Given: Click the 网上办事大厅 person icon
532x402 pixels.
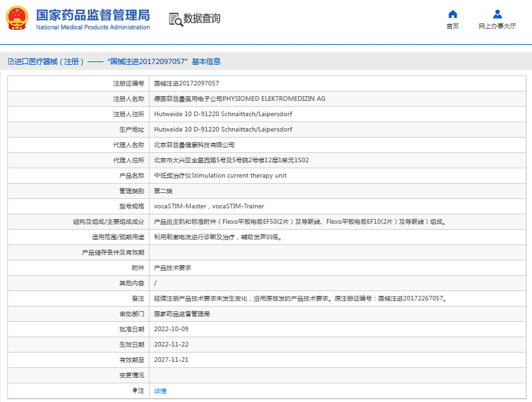Looking at the screenshot, I should pos(497,14).
